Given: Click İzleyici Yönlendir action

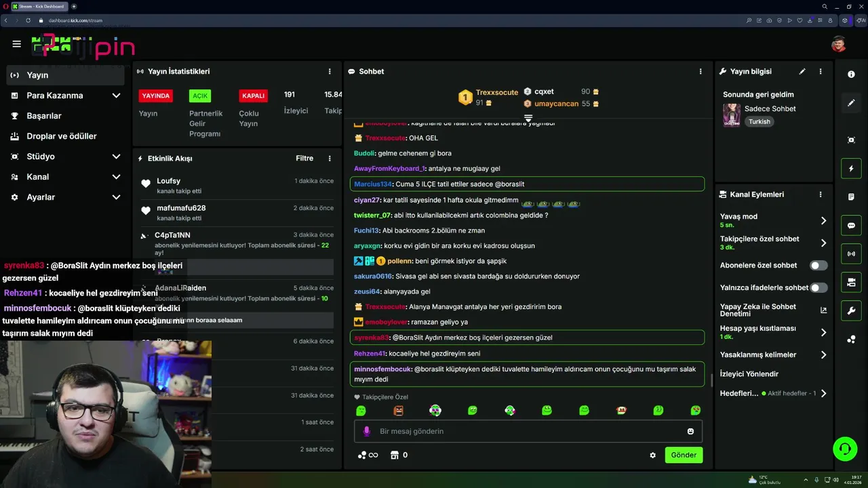Looking at the screenshot, I should (x=749, y=373).
